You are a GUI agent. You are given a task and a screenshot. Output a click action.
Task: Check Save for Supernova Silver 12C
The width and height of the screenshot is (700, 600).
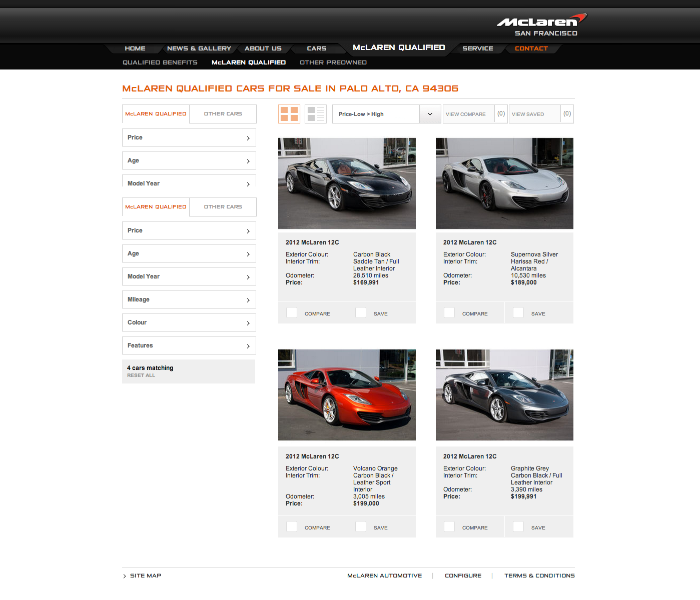pos(518,312)
